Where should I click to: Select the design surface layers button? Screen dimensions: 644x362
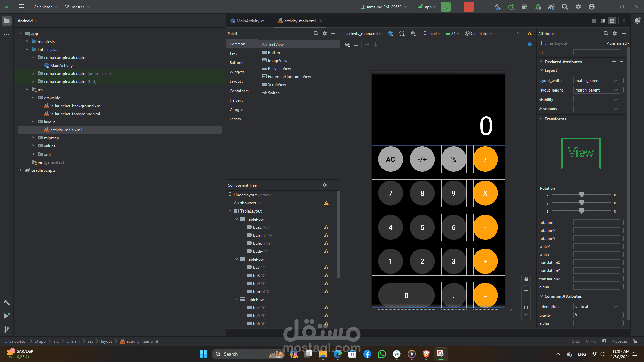(390, 33)
